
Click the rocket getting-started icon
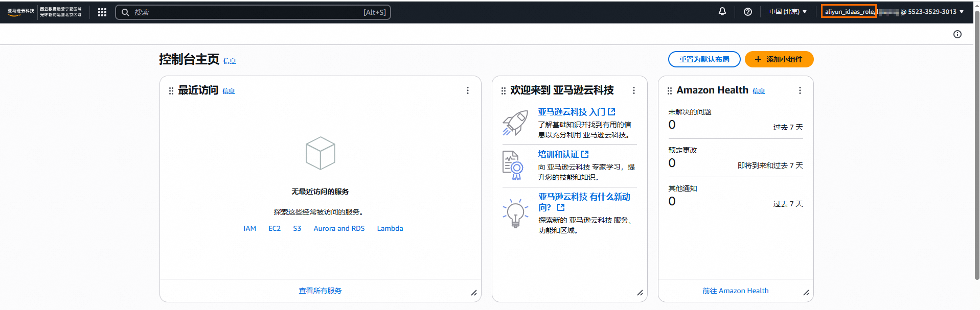pyautogui.click(x=515, y=123)
